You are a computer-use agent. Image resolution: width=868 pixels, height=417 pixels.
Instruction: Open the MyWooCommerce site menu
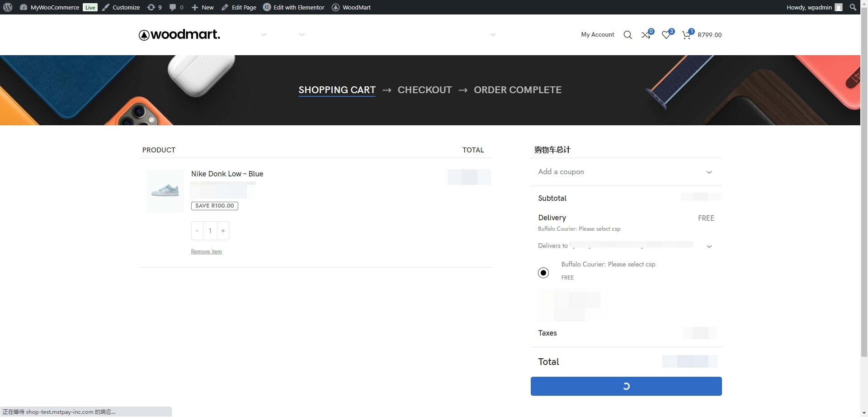pos(50,7)
